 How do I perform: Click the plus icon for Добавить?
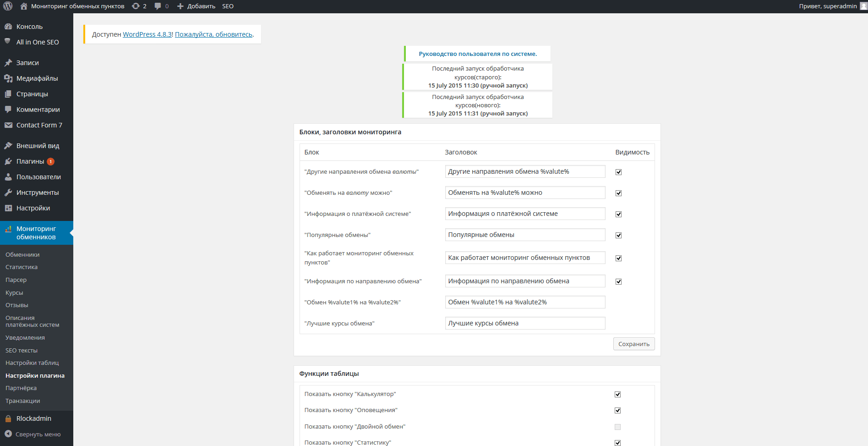(x=180, y=6)
